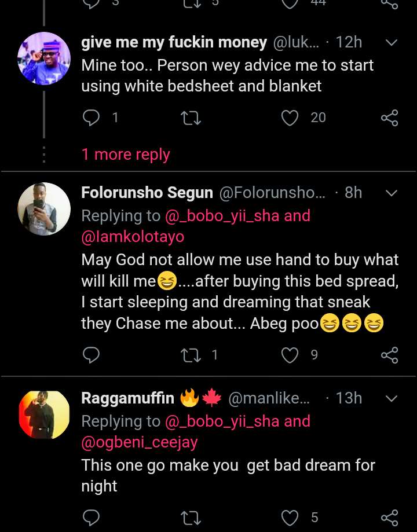Screen dimensions: 417x532
Task: Retweet Folorunsho Segun's bed spread tweet
Action: pos(191,355)
